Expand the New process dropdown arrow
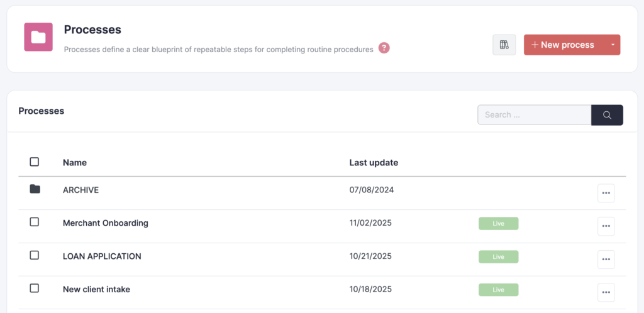Viewport: 644px width, 313px height. tap(613, 45)
